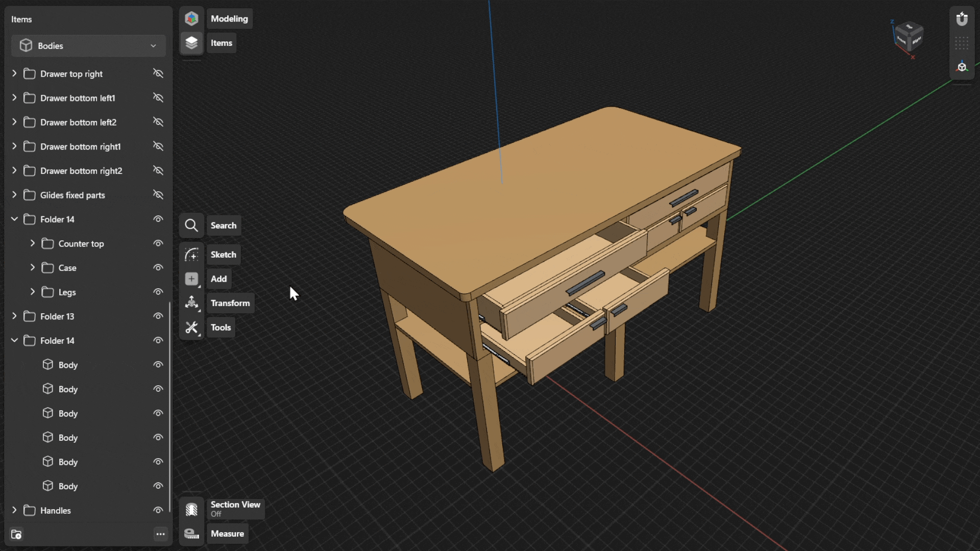Unhide Drawer bottom left2 via eye icon
The image size is (980, 551).
tap(158, 122)
